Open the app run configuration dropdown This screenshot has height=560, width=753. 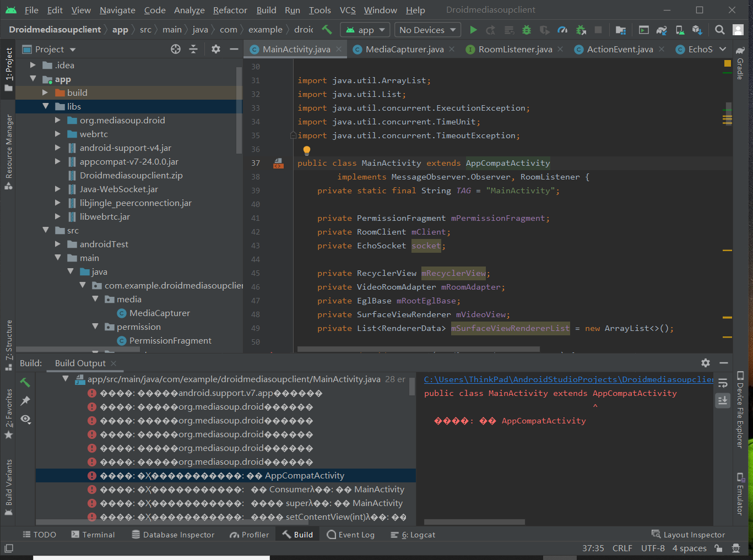coord(366,30)
